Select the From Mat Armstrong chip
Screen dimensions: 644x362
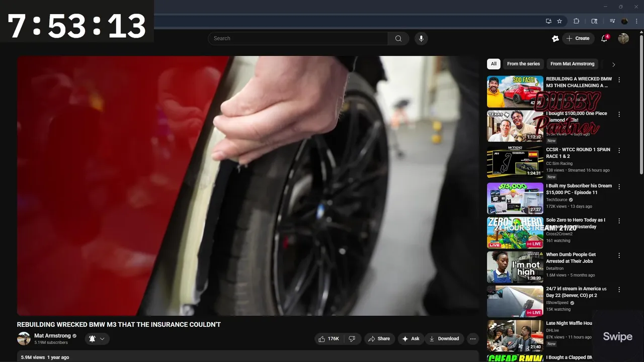pos(572,64)
